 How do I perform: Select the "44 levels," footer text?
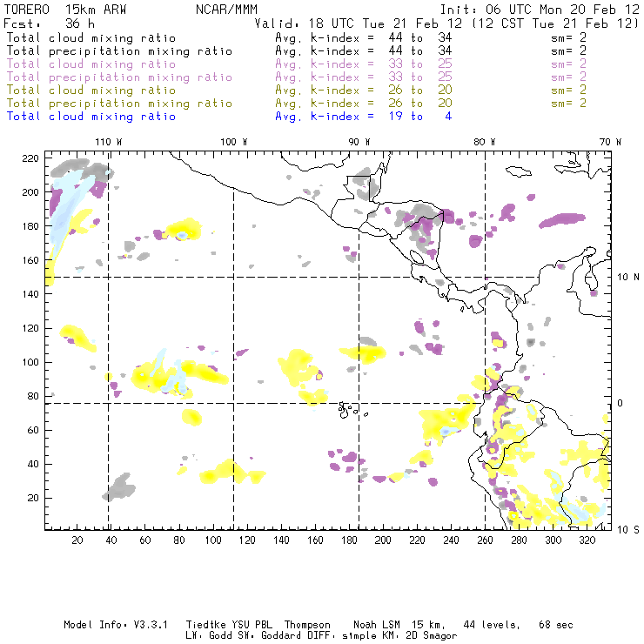pos(492,625)
